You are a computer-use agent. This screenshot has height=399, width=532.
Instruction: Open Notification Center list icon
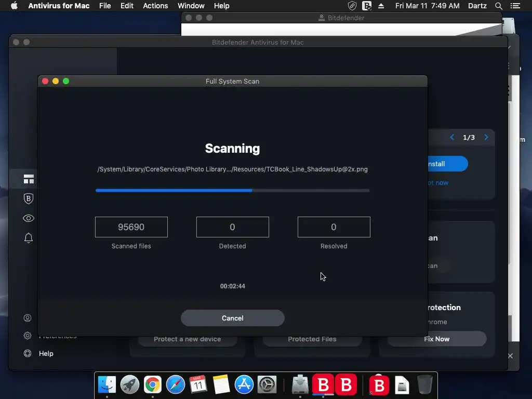pyautogui.click(x=515, y=6)
